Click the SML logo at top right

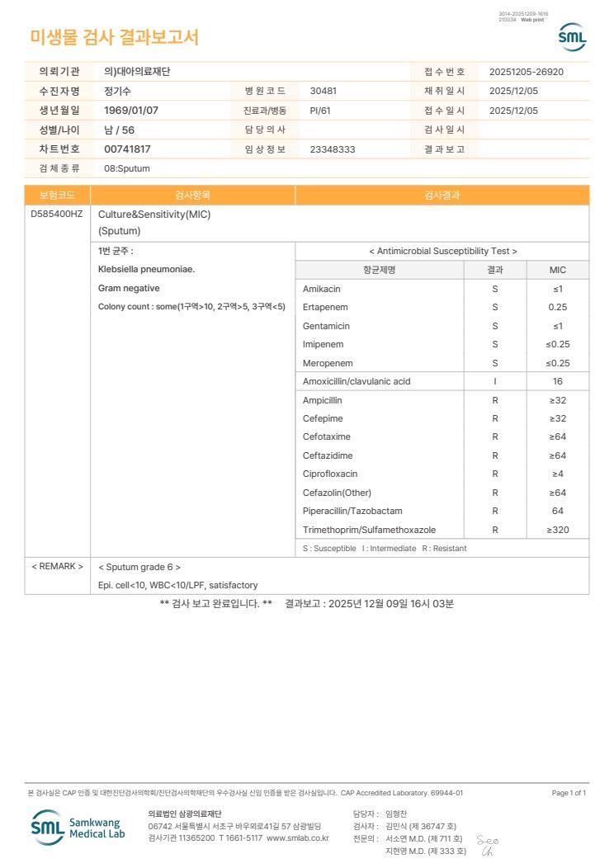572,37
